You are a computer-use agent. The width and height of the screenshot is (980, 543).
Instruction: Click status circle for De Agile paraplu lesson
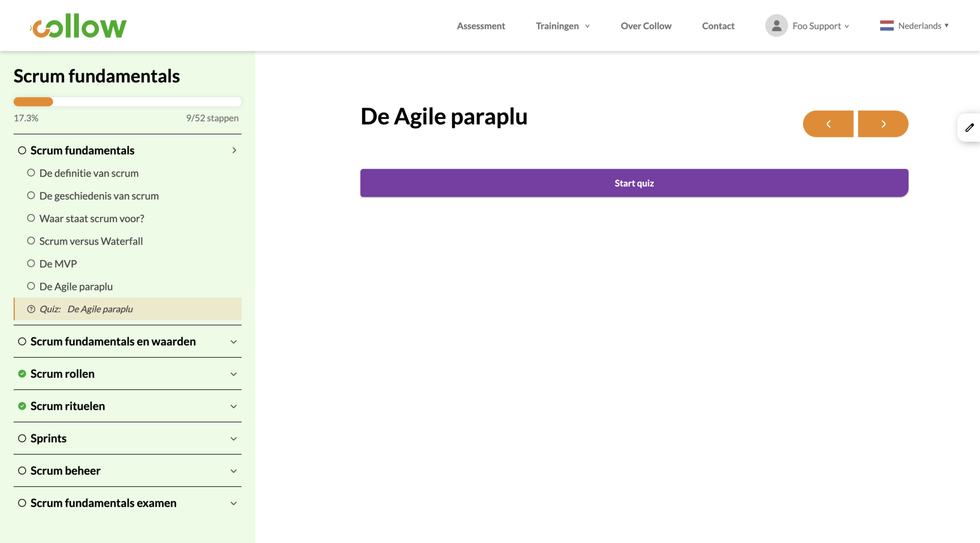[31, 286]
